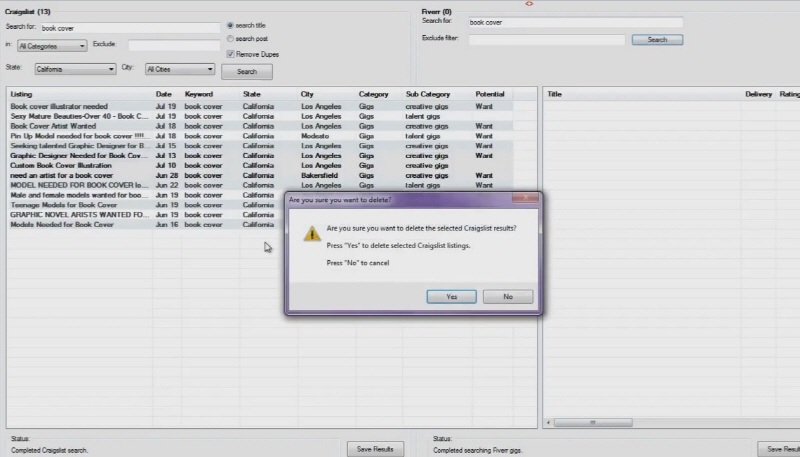Select 'Models Needed for Book Cover' listing
The image size is (800, 457).
click(62, 224)
